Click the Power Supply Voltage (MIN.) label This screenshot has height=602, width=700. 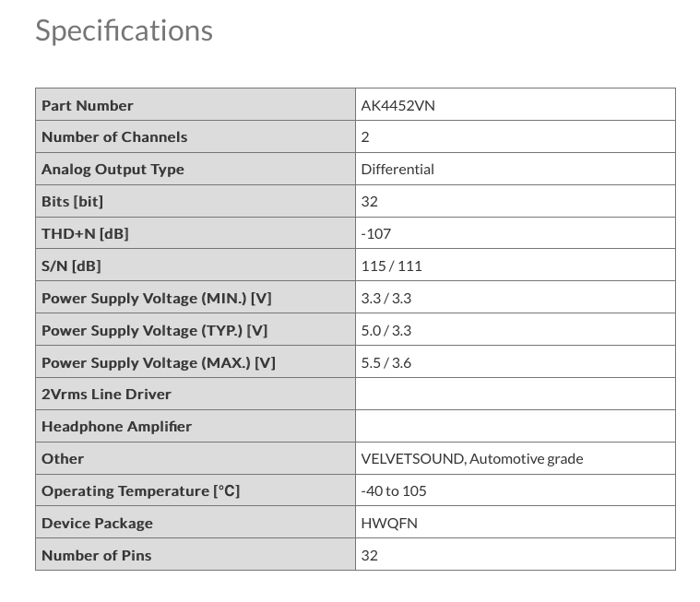pos(157,298)
